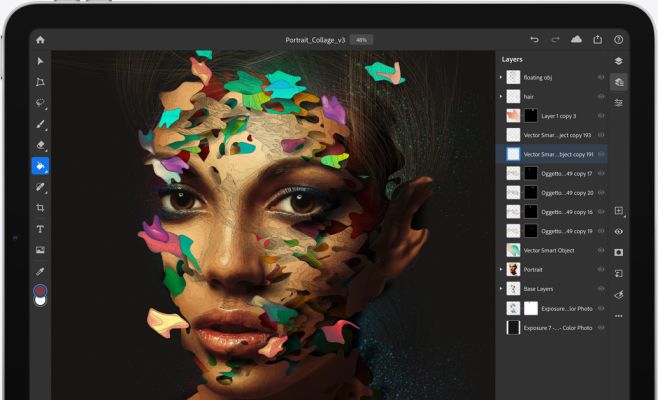The image size is (658, 400).
Task: Expand the Portrait layer group
Action: (x=501, y=269)
